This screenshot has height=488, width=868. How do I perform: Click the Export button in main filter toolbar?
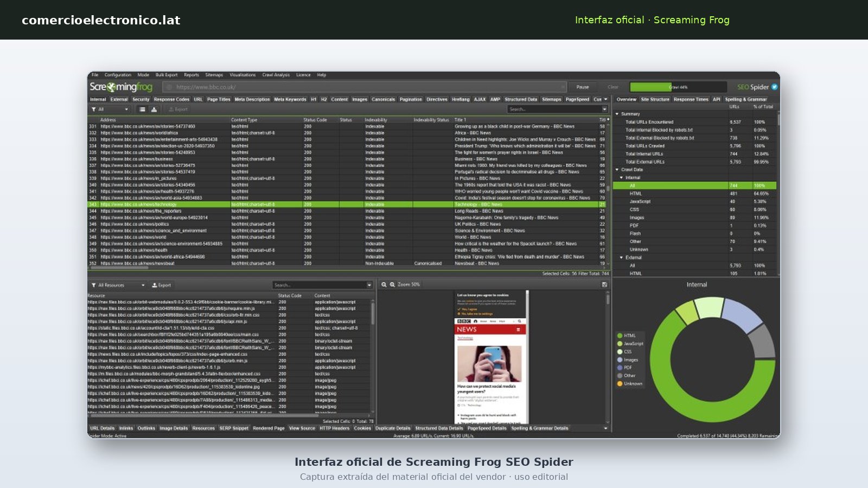178,110
